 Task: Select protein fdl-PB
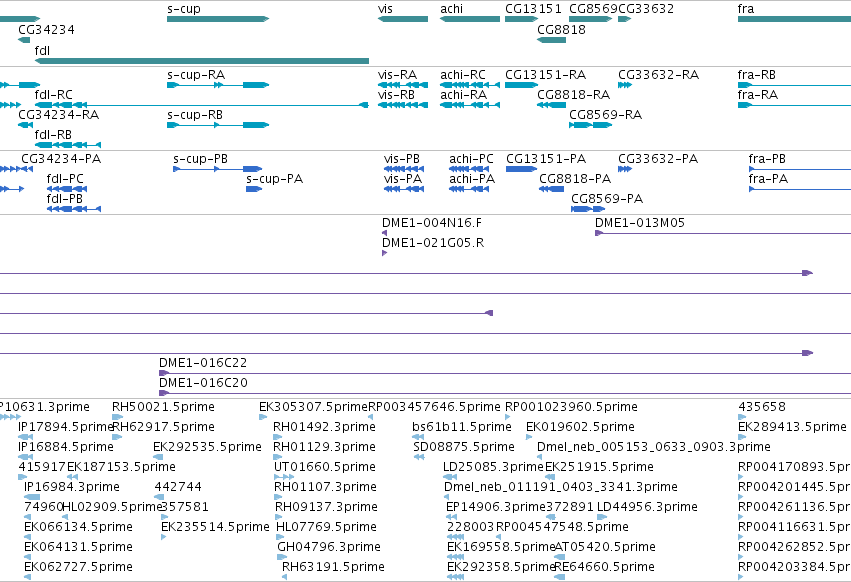coord(74,209)
